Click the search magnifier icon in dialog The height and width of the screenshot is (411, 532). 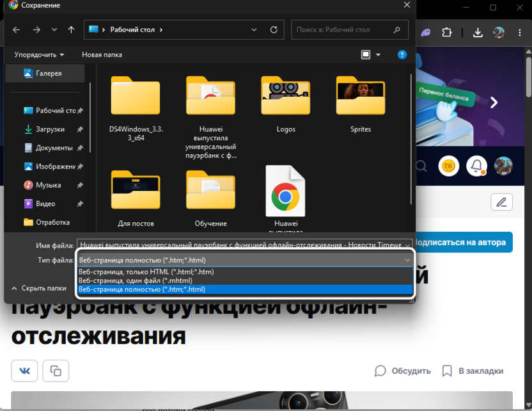pyautogui.click(x=396, y=30)
